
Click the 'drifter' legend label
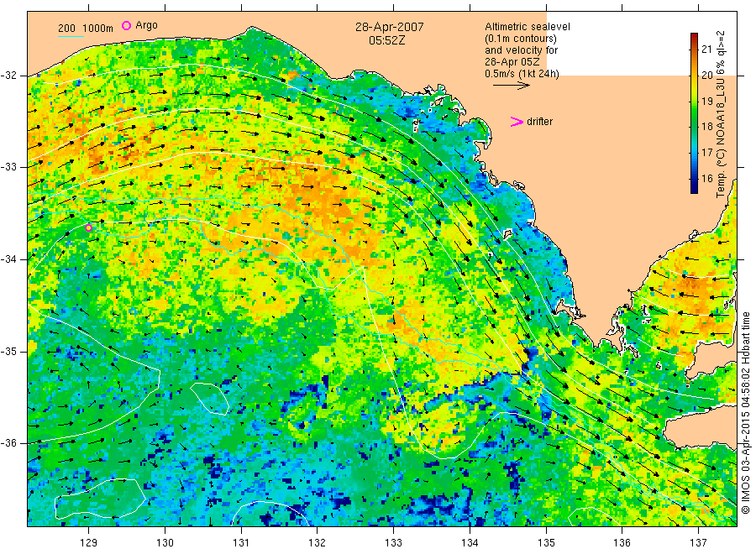coord(539,122)
